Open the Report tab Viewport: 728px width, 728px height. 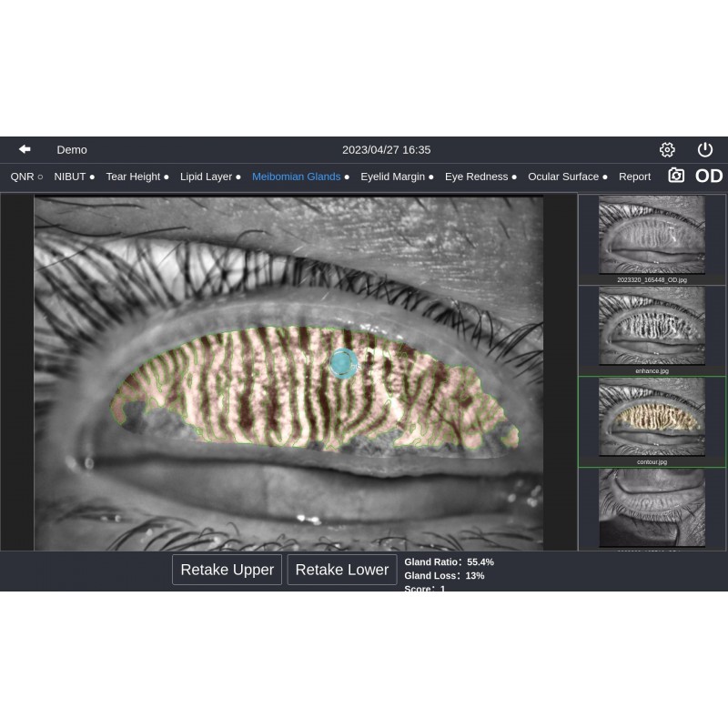click(x=634, y=177)
